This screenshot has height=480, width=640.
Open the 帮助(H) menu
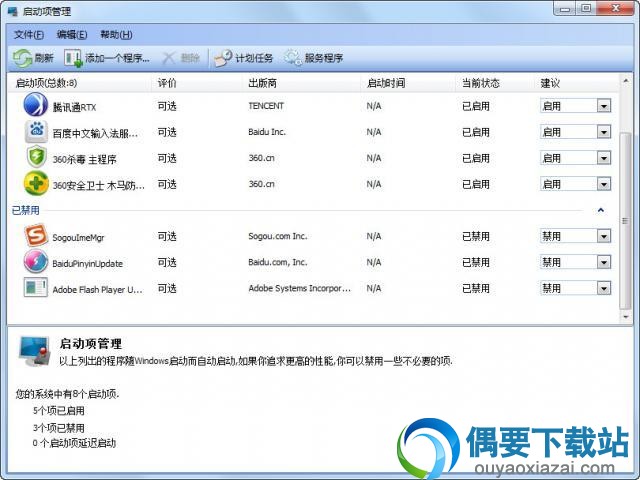[x=116, y=35]
